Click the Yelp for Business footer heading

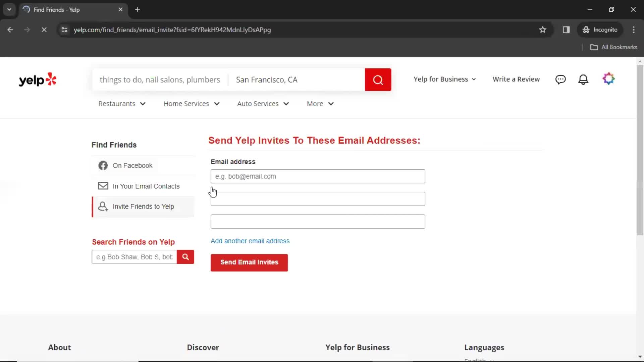click(357, 348)
